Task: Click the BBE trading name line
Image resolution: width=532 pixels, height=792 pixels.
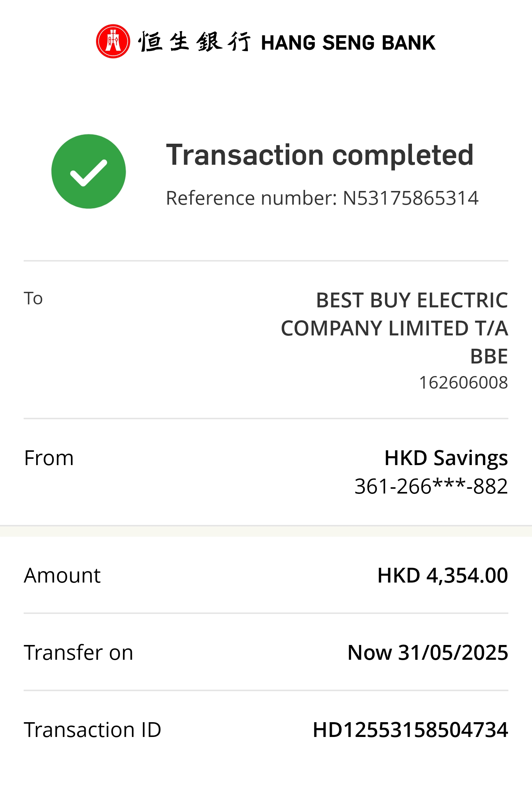Action: (489, 356)
